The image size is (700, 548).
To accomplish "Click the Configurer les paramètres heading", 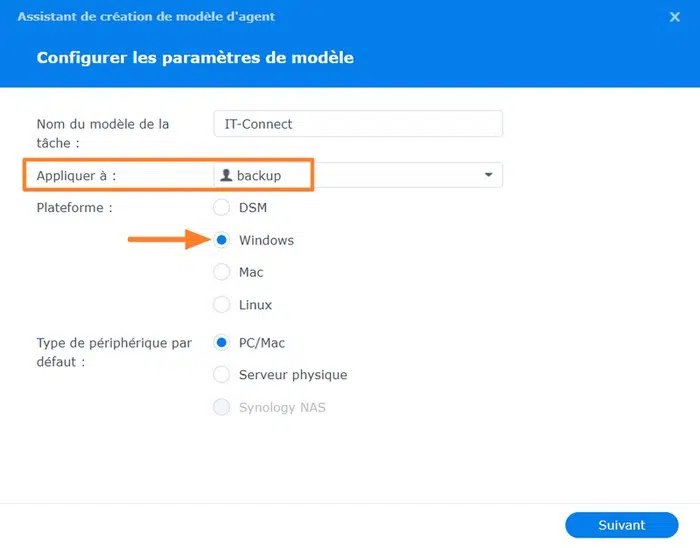I will [x=195, y=58].
